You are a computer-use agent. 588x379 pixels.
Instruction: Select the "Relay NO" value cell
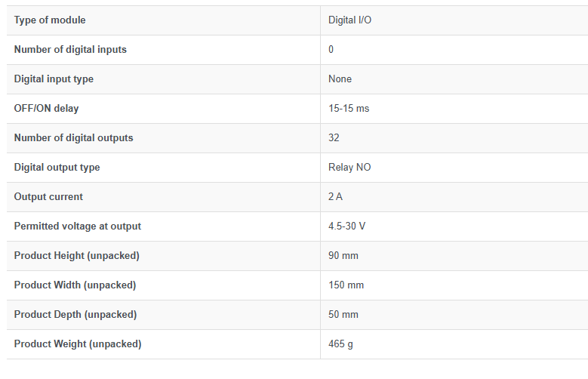click(349, 168)
